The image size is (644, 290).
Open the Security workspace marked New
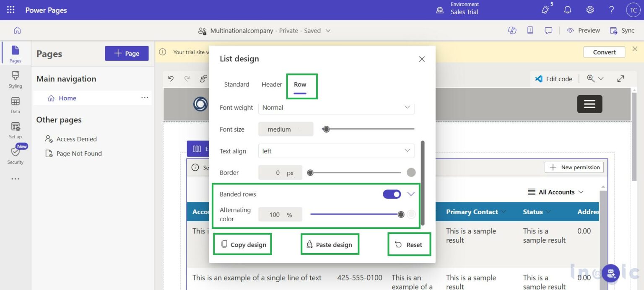pos(15,154)
